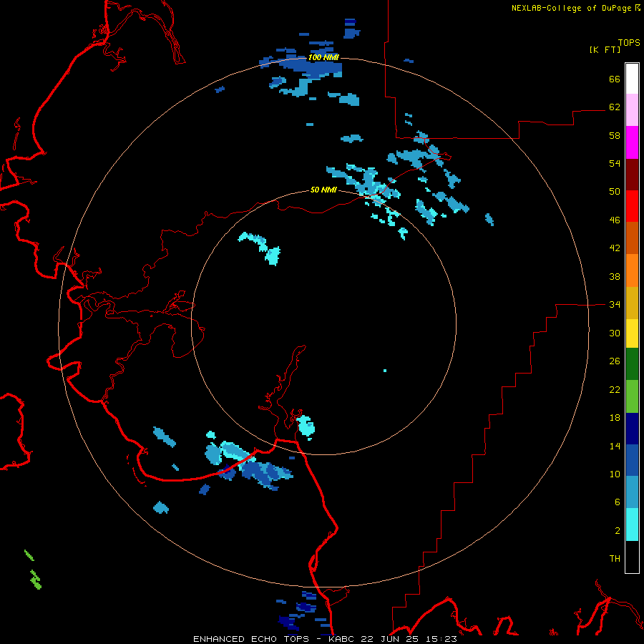Select legend value '2'

(618, 531)
